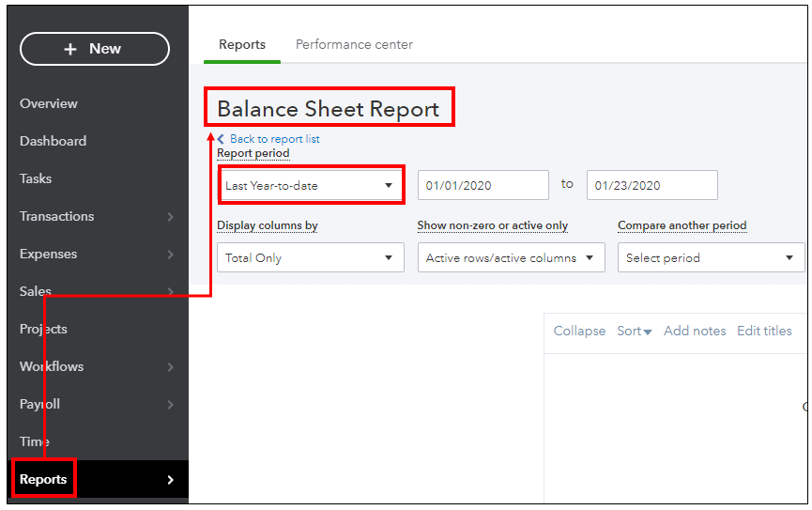Open Tasks in the sidebar
Image resolution: width=812 pixels, height=510 pixels.
pyautogui.click(x=36, y=178)
